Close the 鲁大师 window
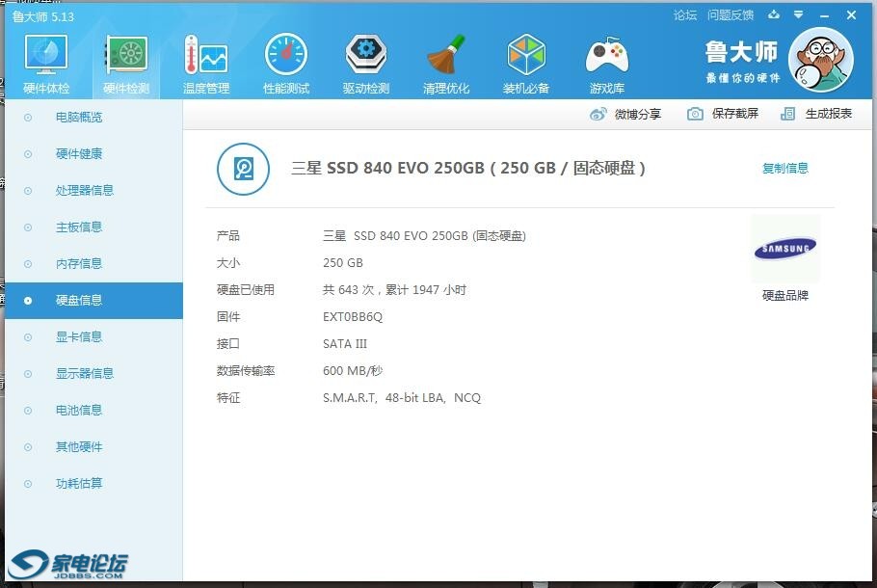This screenshot has height=588, width=877. pos(851,15)
